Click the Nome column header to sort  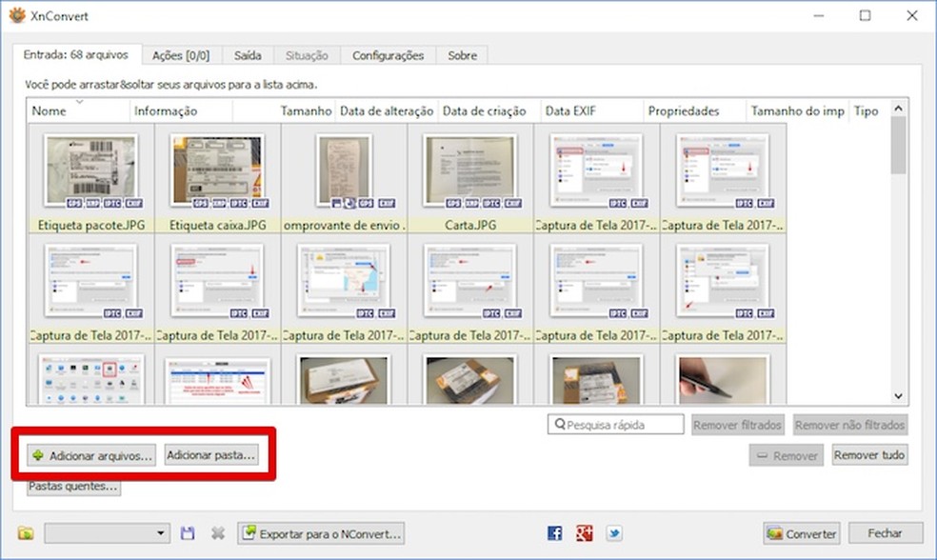[50, 110]
